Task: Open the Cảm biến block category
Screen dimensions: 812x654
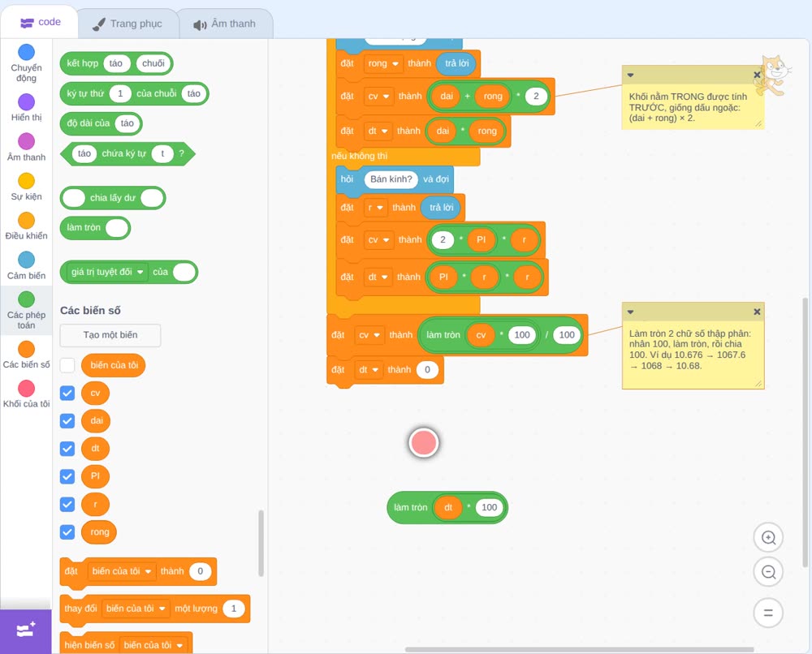Action: click(26, 266)
